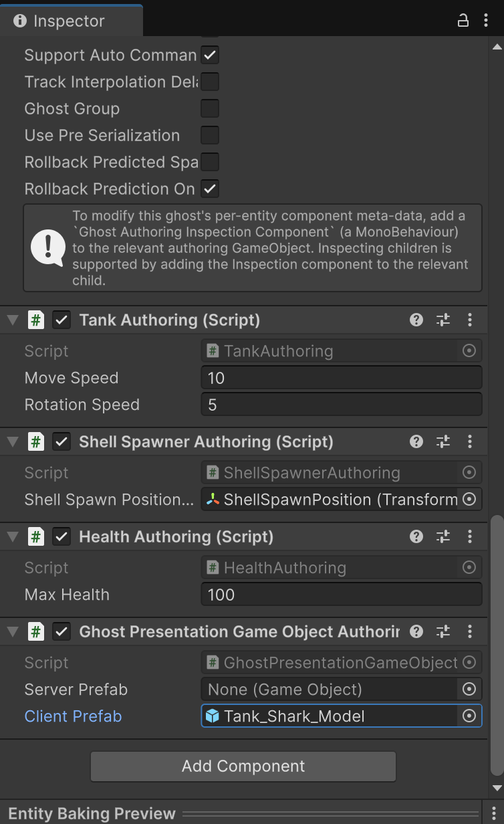
Task: Lock the Inspector panel
Action: (x=463, y=21)
